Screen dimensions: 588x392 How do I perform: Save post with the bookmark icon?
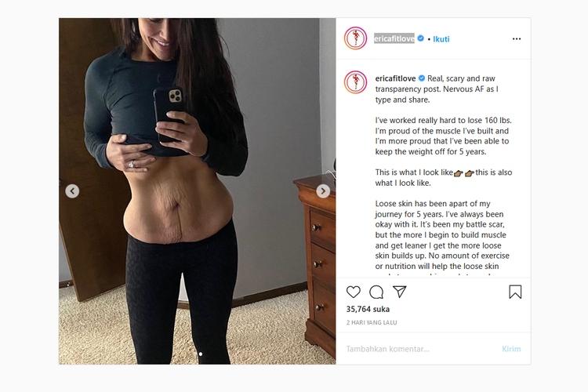click(515, 292)
